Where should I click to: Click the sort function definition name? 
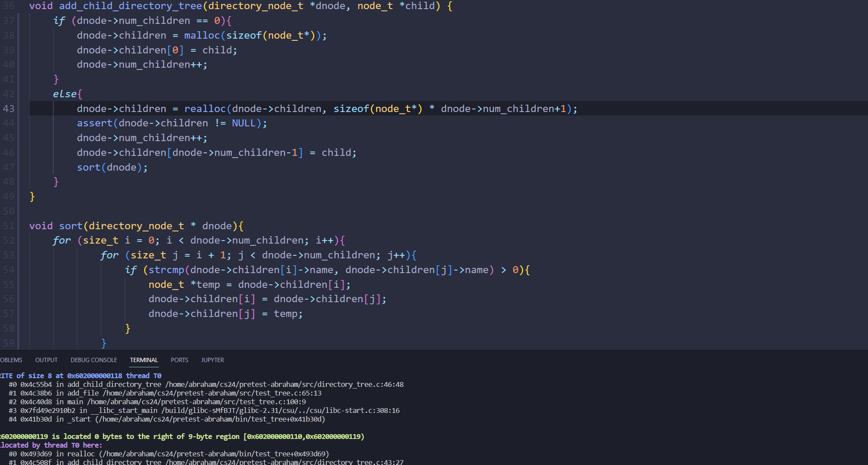coord(71,226)
